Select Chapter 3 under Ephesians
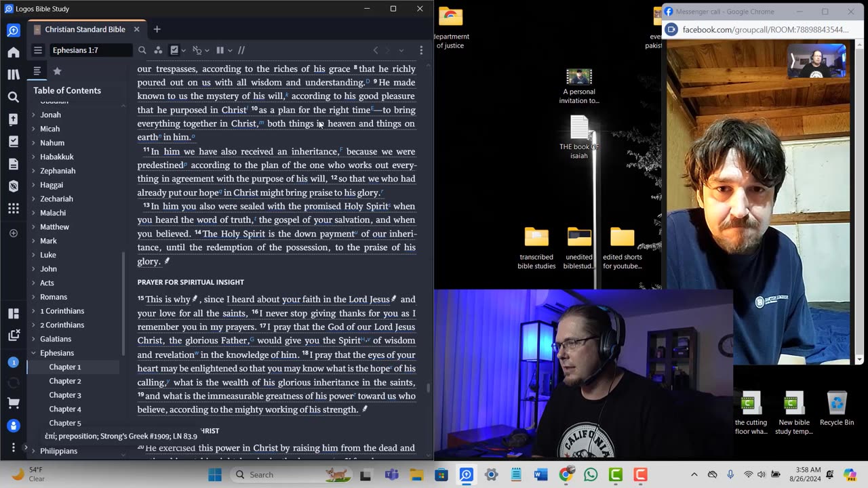This screenshot has height=488, width=868. [64, 395]
